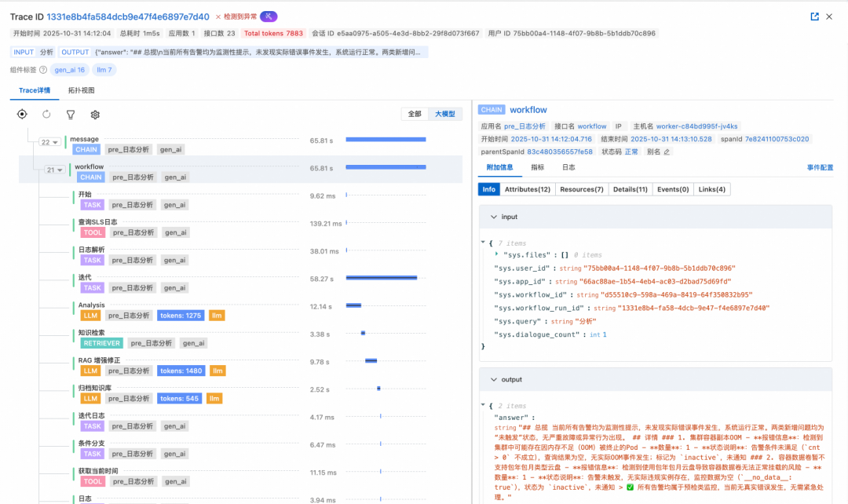Open the 事件配置 link
This screenshot has width=848, height=504.
tap(820, 168)
